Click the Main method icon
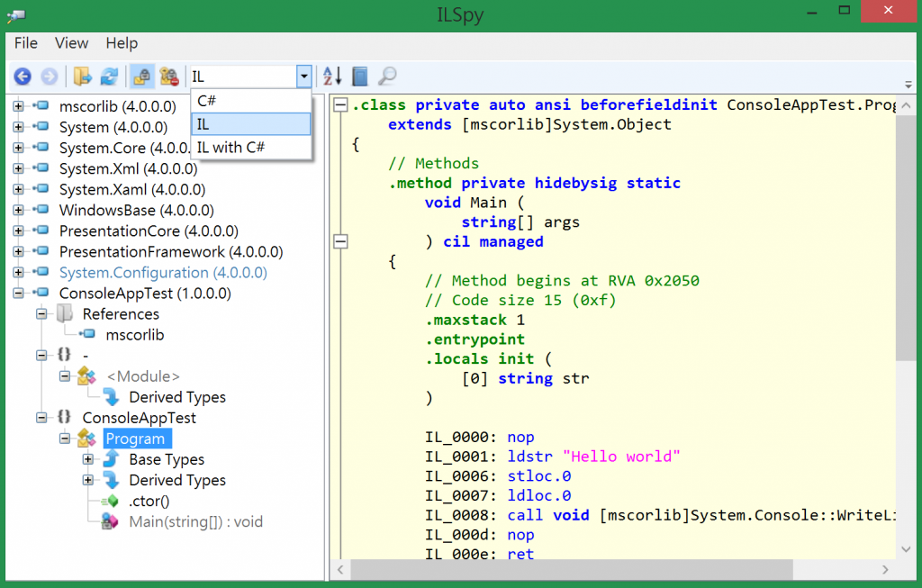The width and height of the screenshot is (922, 588). click(110, 521)
